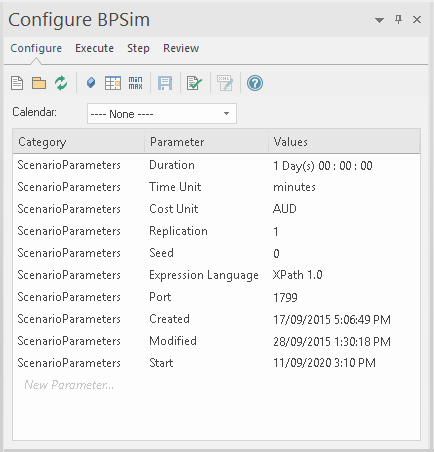Click value '28/09/2015 1:30:18 PM'
This screenshot has width=434, height=452.
coord(332,342)
